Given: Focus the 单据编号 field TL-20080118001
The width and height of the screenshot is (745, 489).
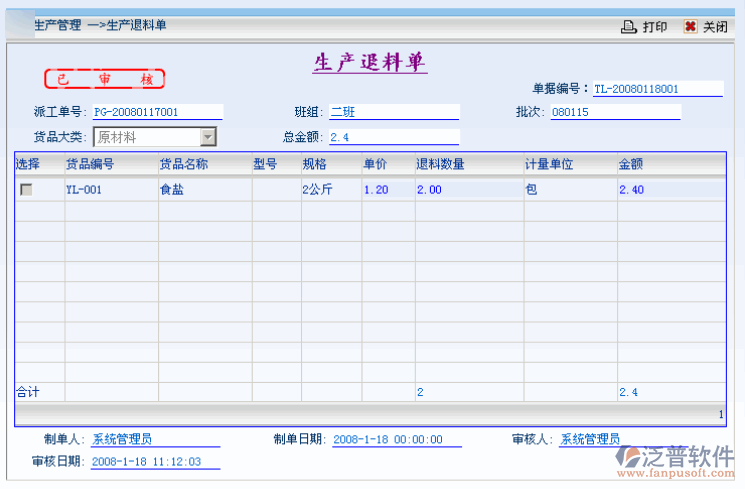Looking at the screenshot, I should [x=657, y=89].
